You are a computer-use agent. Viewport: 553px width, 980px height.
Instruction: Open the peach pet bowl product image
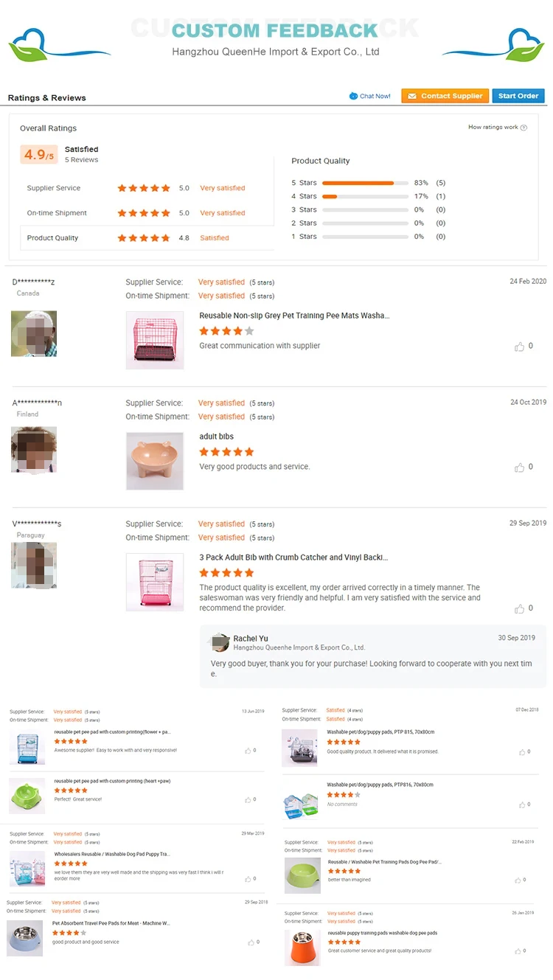tap(155, 461)
